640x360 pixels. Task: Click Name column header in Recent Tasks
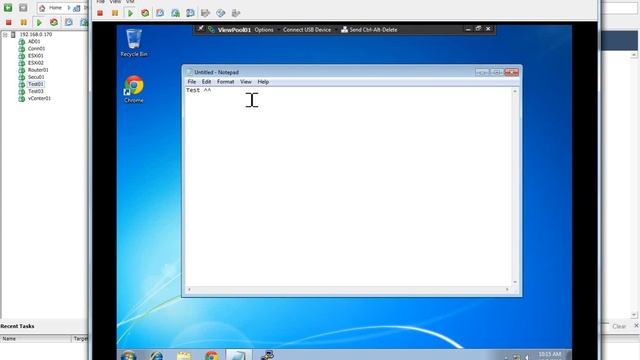point(36,339)
